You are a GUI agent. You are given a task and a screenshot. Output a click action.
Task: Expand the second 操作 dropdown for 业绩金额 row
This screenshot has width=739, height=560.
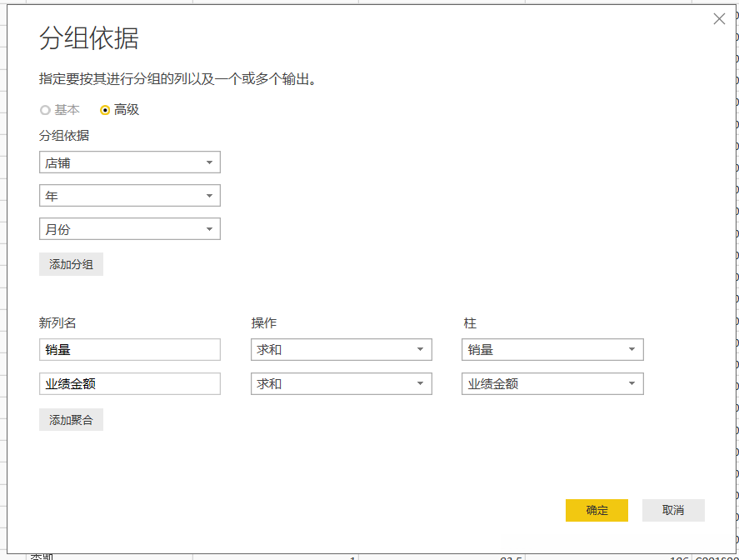(341, 383)
